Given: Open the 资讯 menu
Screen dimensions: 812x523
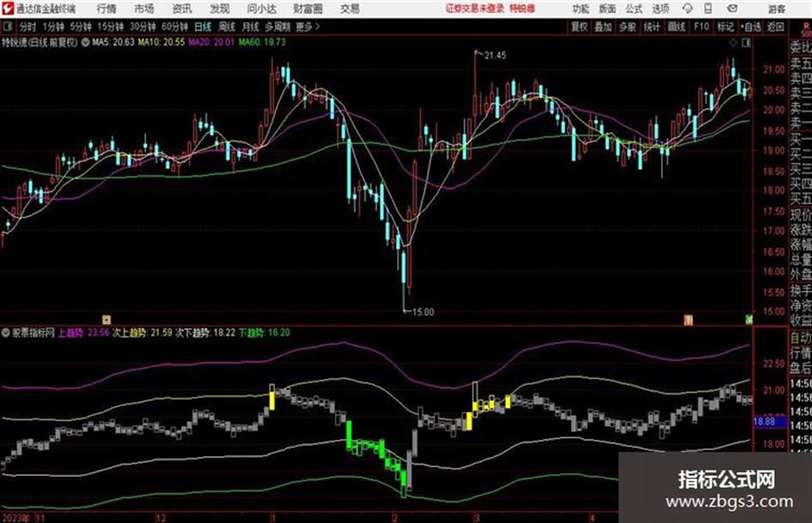Looking at the screenshot, I should pyautogui.click(x=182, y=9).
